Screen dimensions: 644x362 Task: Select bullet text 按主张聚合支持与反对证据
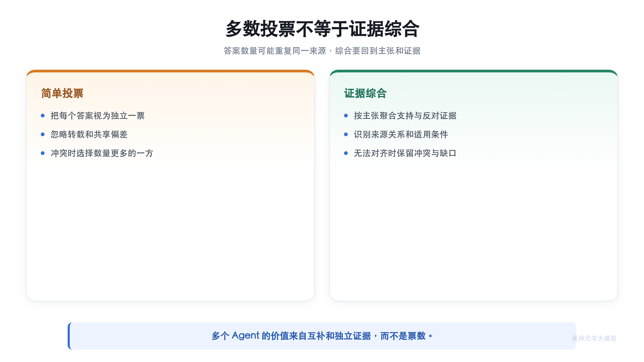(405, 116)
